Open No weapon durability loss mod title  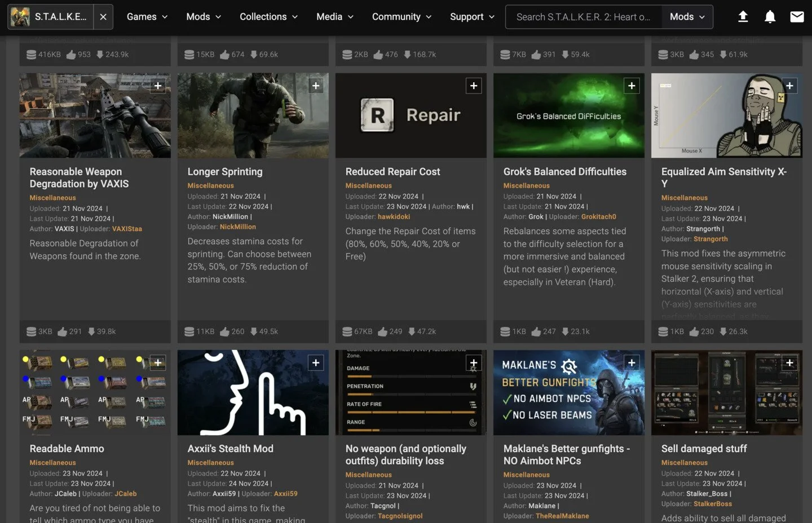click(405, 455)
